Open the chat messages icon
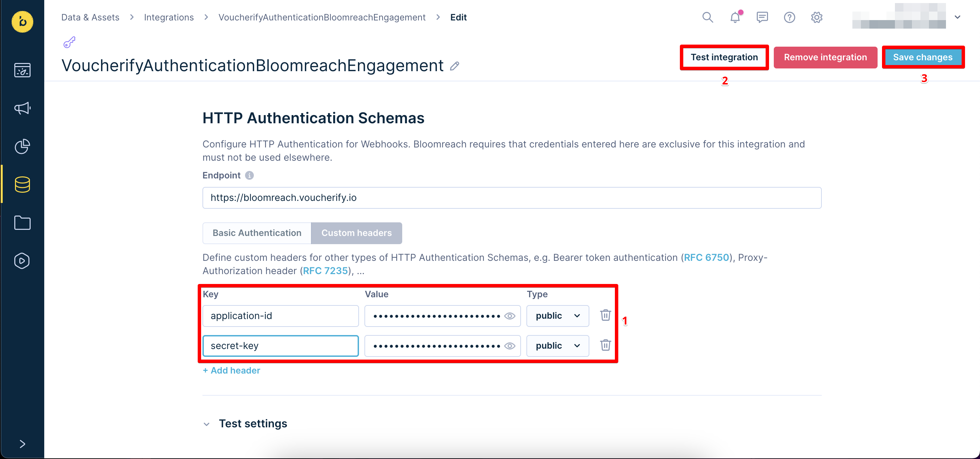The height and width of the screenshot is (459, 980). [x=762, y=17]
